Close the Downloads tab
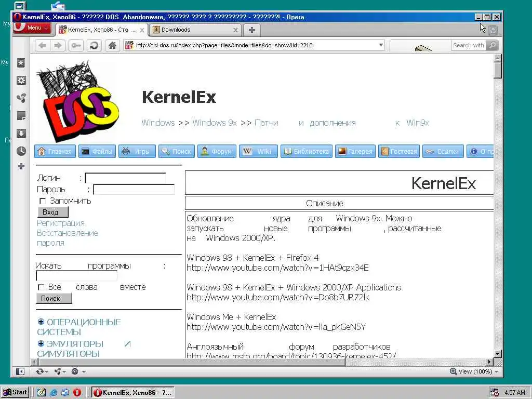 (235, 30)
